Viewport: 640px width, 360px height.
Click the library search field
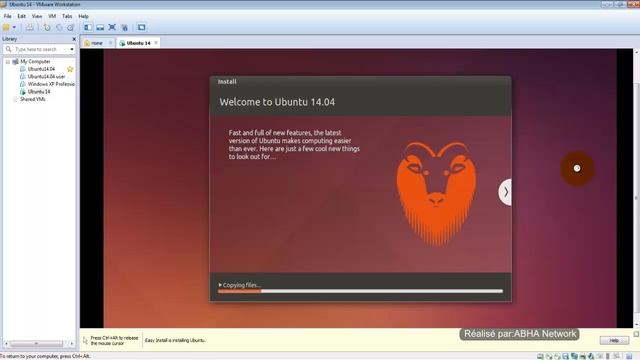(39, 49)
